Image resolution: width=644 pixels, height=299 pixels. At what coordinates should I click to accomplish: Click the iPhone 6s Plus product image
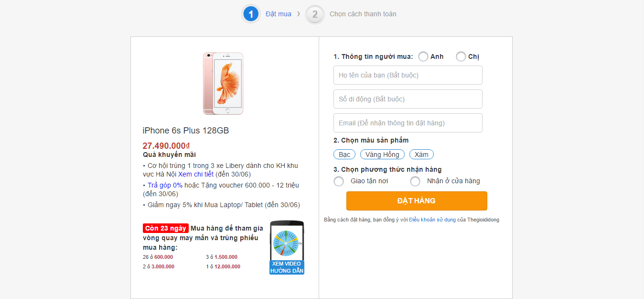point(223,84)
